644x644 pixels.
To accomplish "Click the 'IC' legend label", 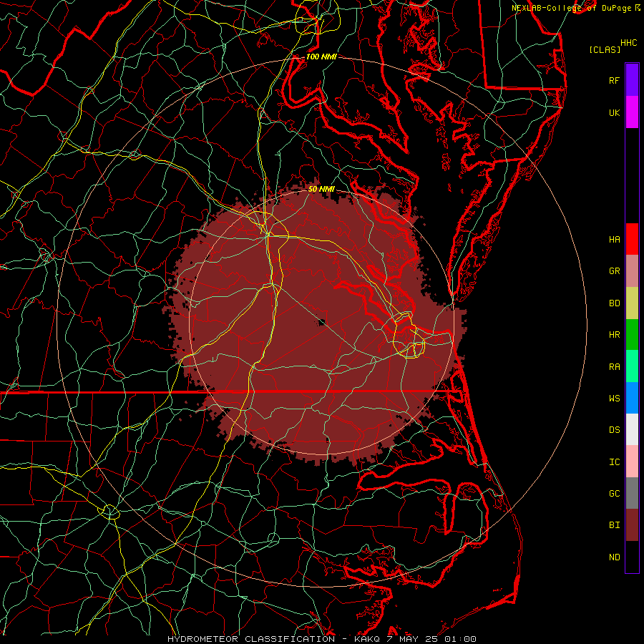I will (614, 462).
